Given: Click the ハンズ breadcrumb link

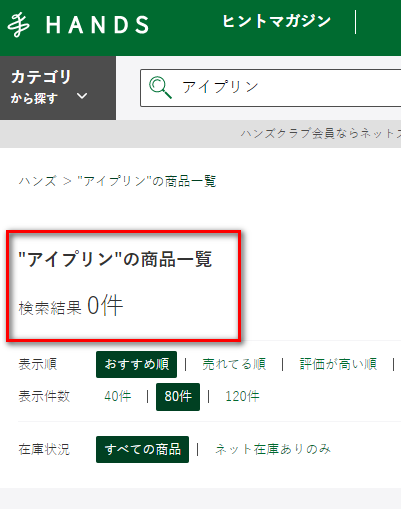Looking at the screenshot, I should [x=37, y=181].
